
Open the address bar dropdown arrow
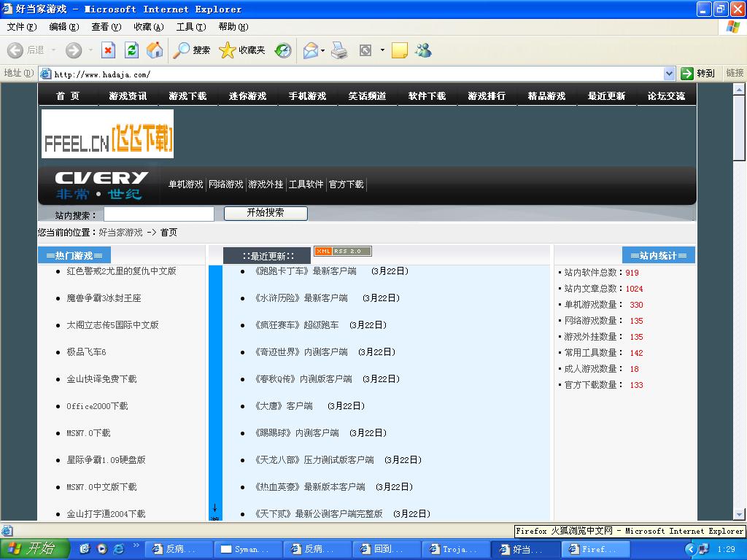point(670,74)
